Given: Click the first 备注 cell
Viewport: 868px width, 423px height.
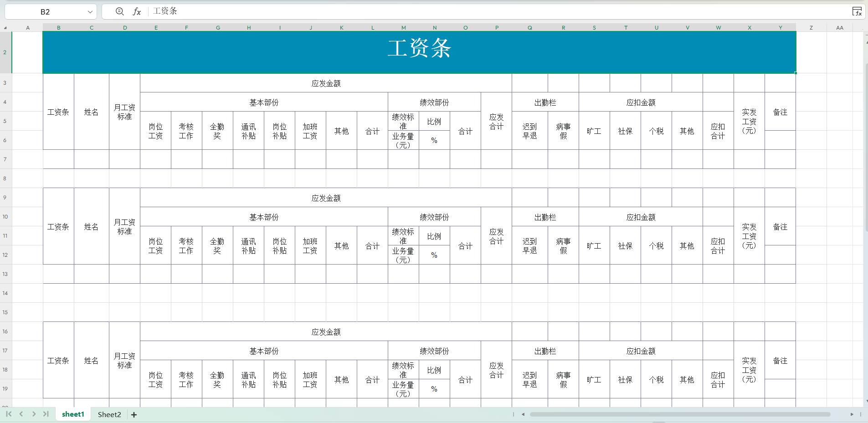Looking at the screenshot, I should click(780, 112).
